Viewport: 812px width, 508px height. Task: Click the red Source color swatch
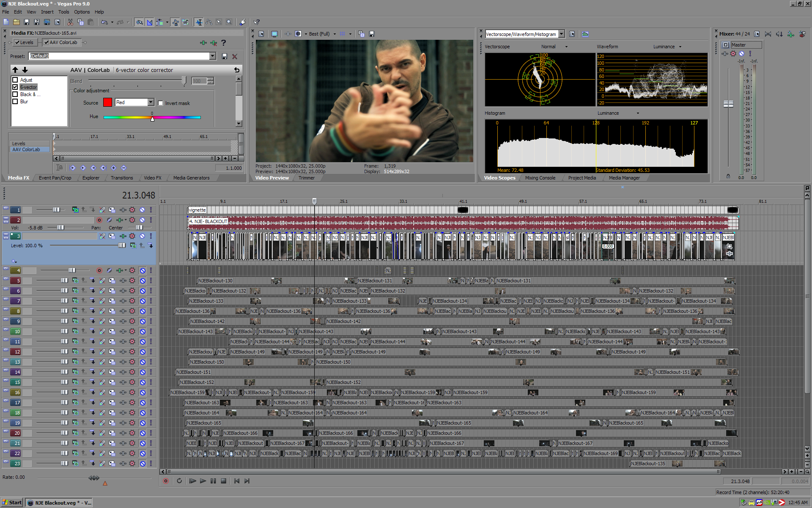pos(107,102)
